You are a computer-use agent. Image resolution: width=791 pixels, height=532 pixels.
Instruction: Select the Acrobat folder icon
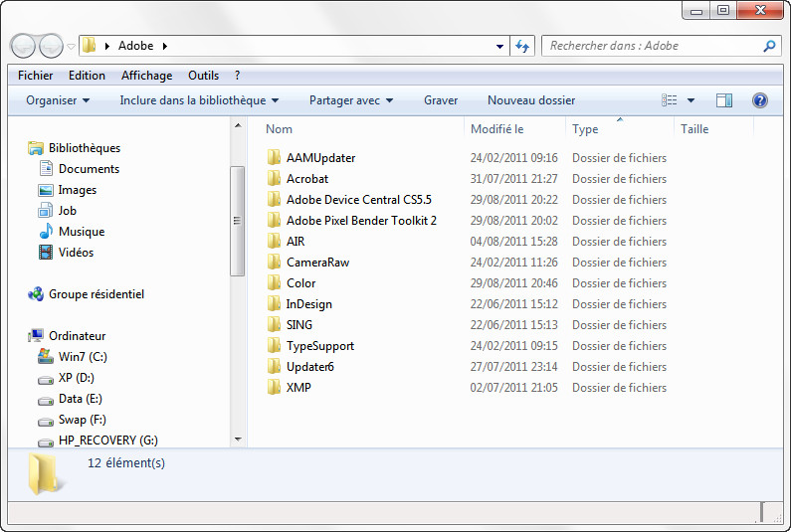click(274, 179)
